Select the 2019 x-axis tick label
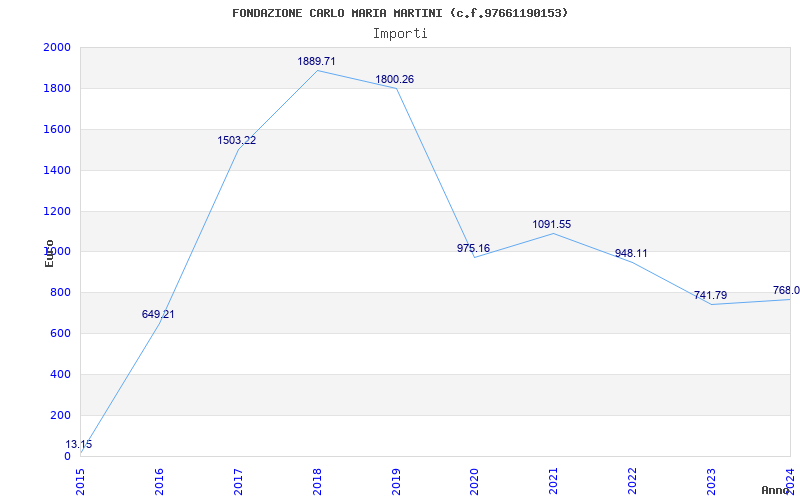The image size is (800, 500). pos(396,482)
